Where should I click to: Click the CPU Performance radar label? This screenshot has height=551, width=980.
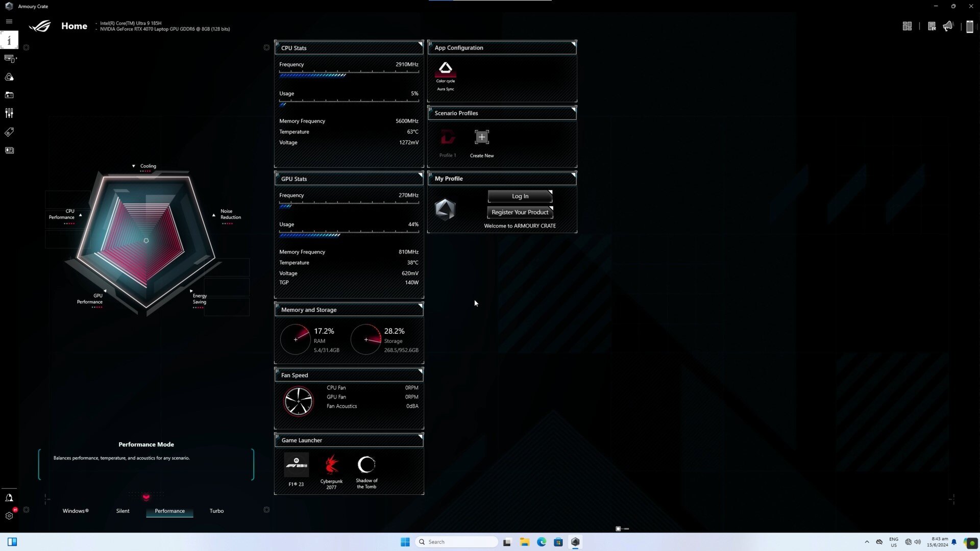click(62, 214)
